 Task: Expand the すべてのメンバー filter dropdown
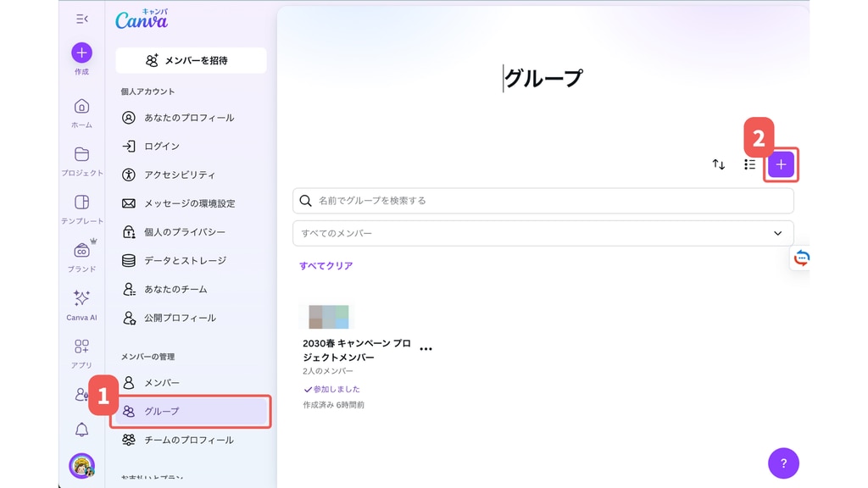[542, 233]
